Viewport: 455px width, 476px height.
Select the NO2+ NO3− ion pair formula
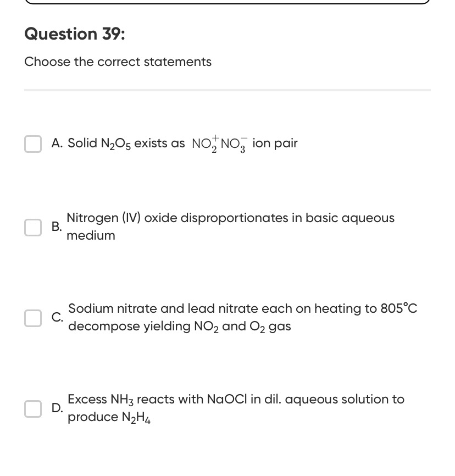click(x=220, y=143)
